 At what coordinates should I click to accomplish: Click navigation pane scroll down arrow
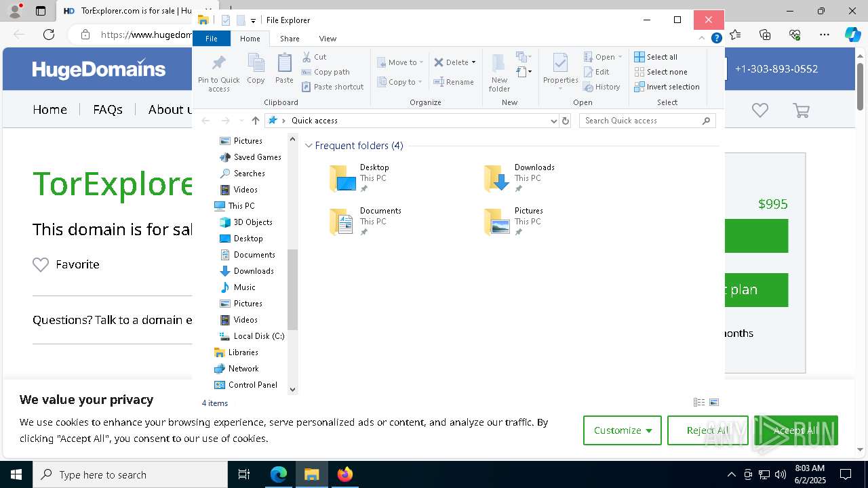293,389
